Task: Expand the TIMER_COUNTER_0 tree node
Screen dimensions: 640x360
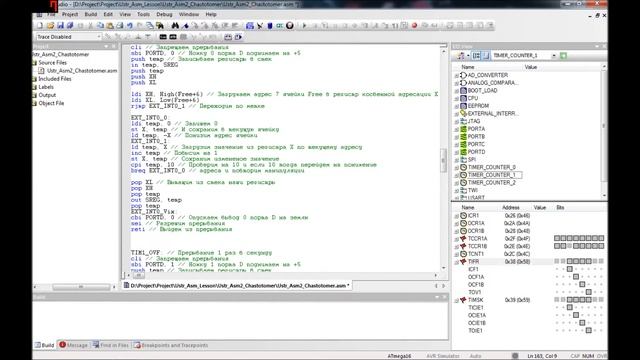Action: (x=457, y=167)
